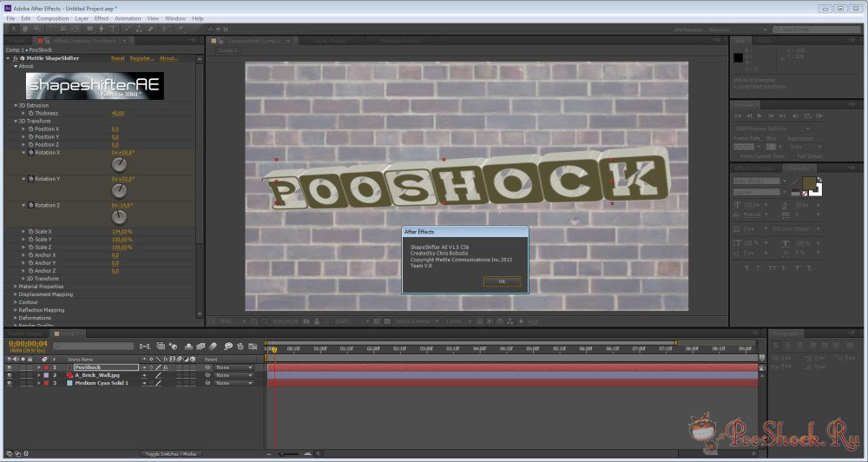
Task: Enable Frame Blending timeline button
Action: pos(201,346)
